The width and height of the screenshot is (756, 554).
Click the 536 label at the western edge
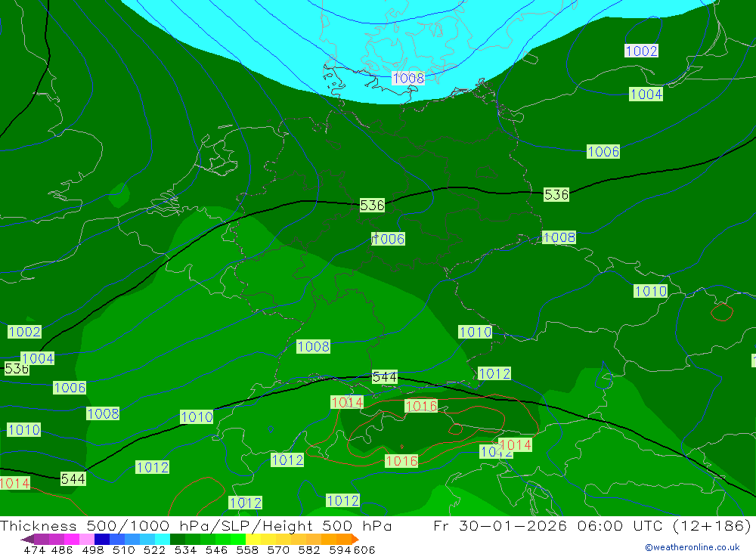click(17, 369)
